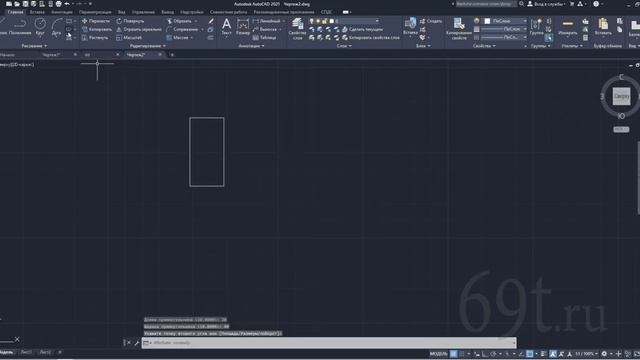Viewport: 640px width, 360px height.
Task: Click Create block (Создать) button
Action: tap(431, 21)
